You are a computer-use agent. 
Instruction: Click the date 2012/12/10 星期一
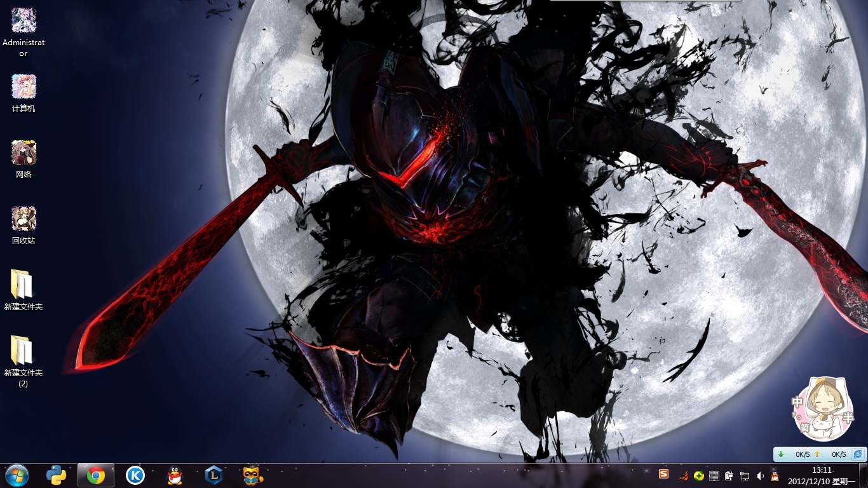point(822,481)
